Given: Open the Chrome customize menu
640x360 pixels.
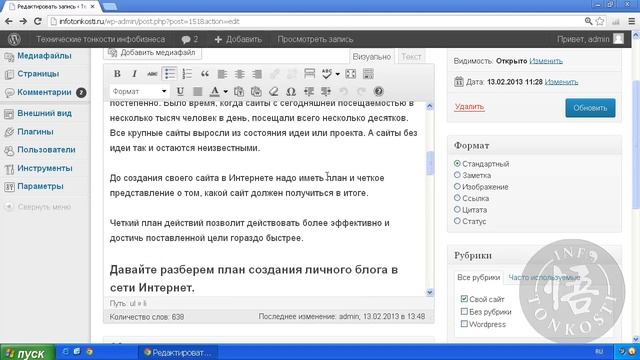Looking at the screenshot, I should pos(631,21).
